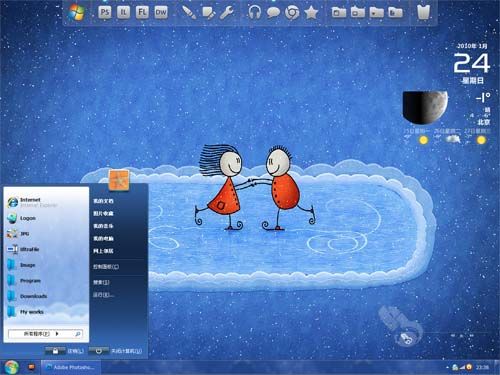Click the Windows start orb on taskbar
The height and width of the screenshot is (375, 500).
coord(11,367)
